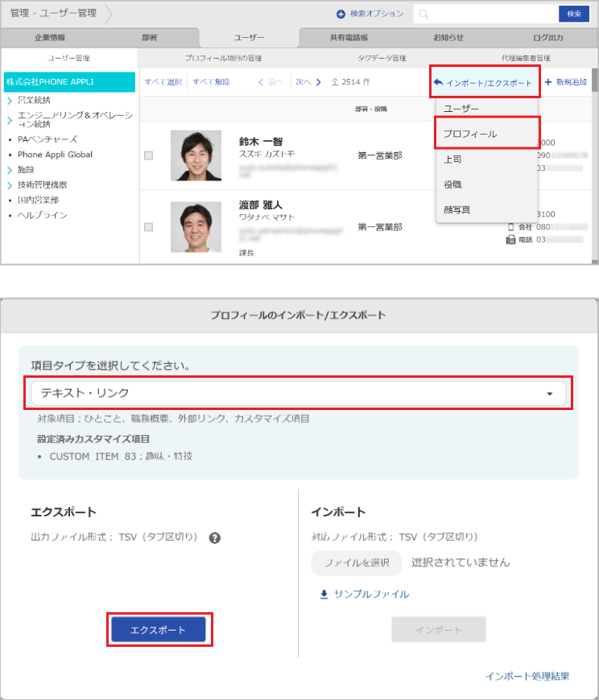Select PAベンチャーズ in the tree
Image resolution: width=599 pixels, height=700 pixels.
(48, 139)
